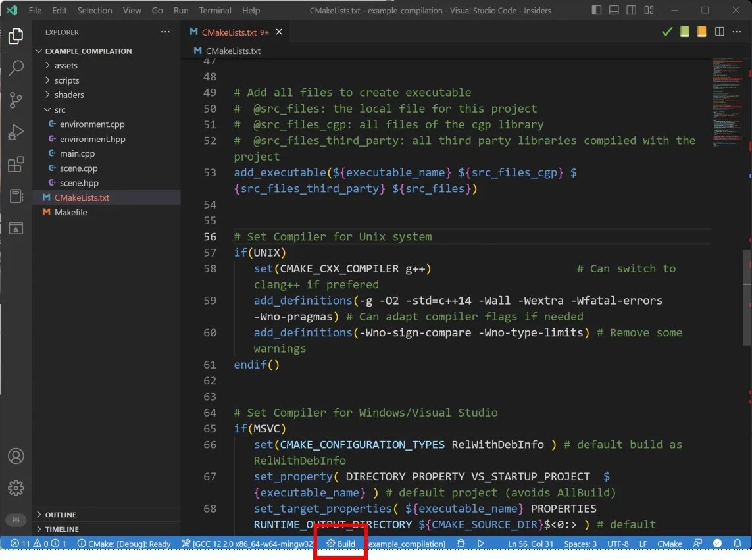752x560 pixels.
Task: Open the test/notebook panel icon in activity bar
Action: pos(16,196)
